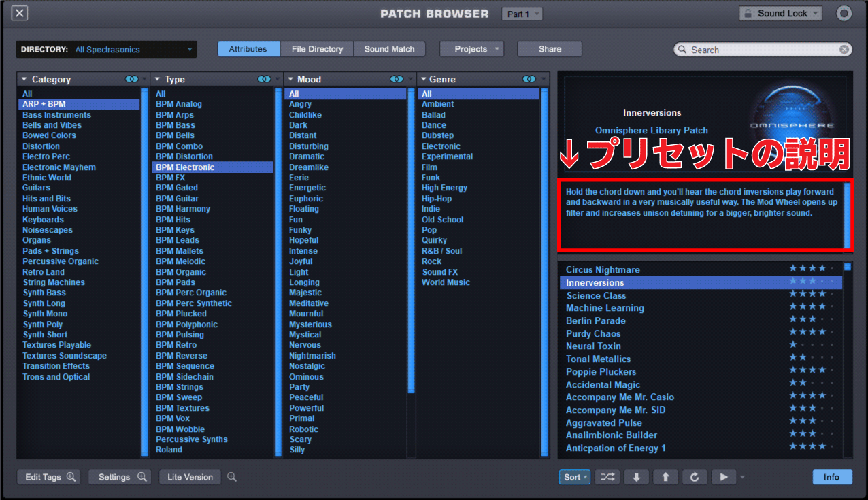This screenshot has width=868, height=500.
Task: Select World Music genre
Action: [x=446, y=282]
